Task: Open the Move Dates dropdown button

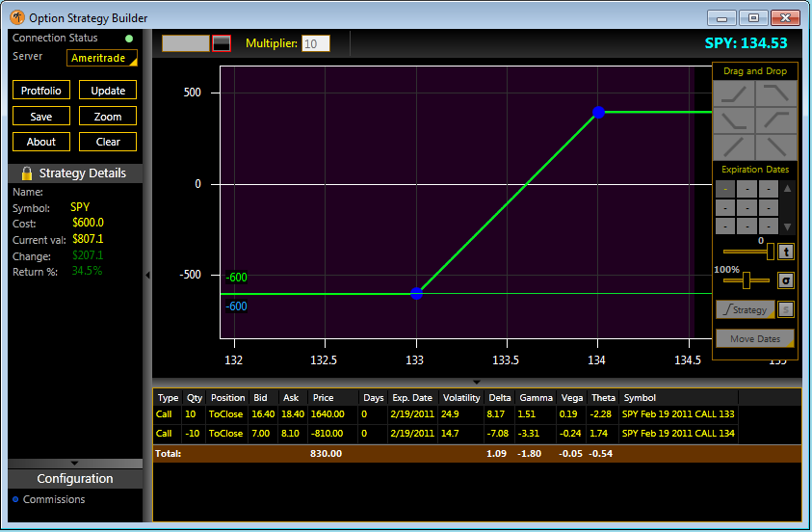Action: (x=755, y=339)
